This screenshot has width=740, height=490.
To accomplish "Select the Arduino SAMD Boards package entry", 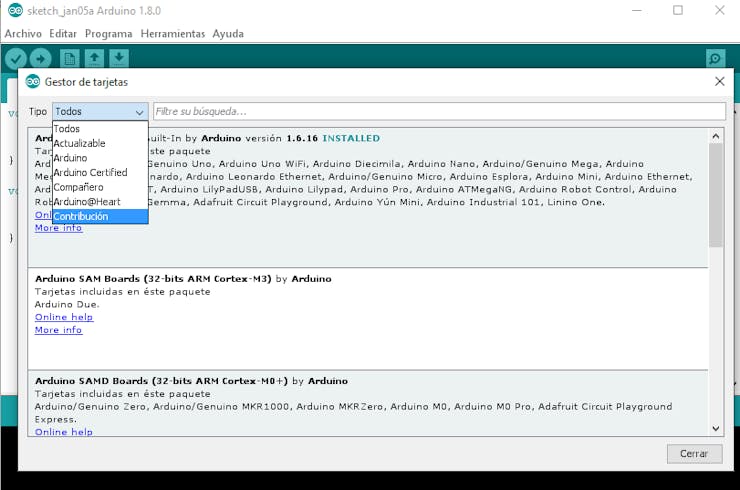I will coord(368,403).
